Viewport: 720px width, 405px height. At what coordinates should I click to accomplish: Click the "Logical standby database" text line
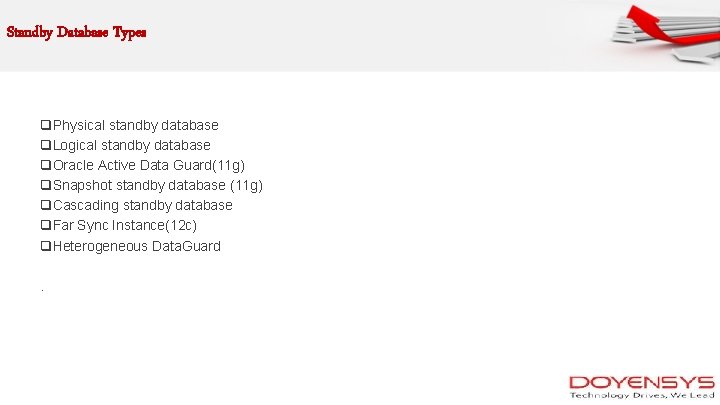pos(131,145)
